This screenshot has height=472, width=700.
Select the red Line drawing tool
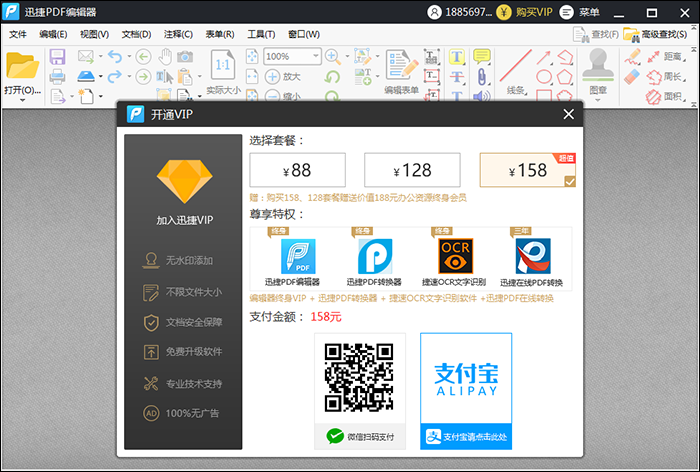pos(516,66)
